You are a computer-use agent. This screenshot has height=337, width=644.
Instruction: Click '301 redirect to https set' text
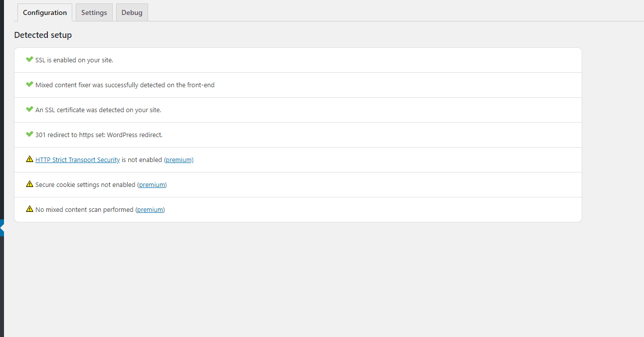(x=99, y=135)
